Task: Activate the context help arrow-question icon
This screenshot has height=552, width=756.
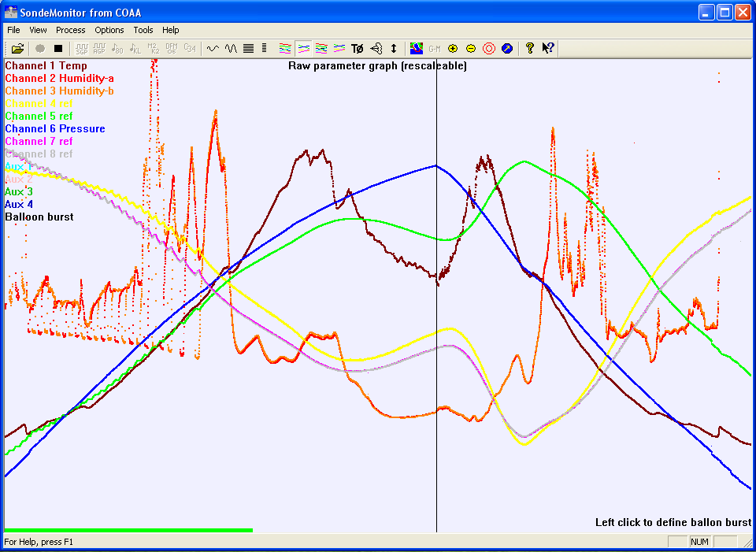Action: click(x=548, y=48)
